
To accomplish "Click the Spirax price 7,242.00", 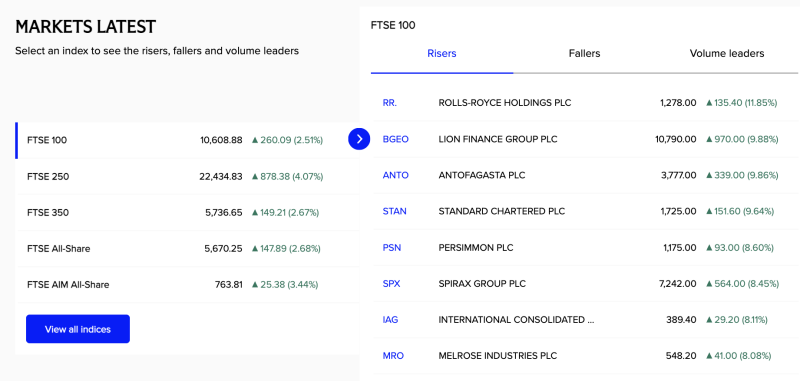I will pos(678,284).
